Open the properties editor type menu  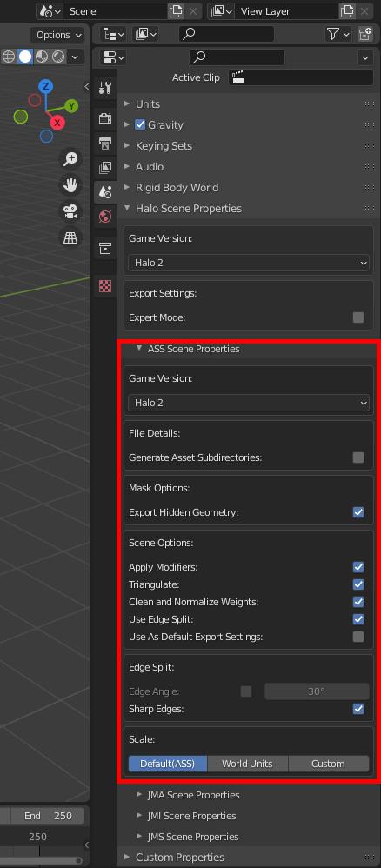pos(114,57)
